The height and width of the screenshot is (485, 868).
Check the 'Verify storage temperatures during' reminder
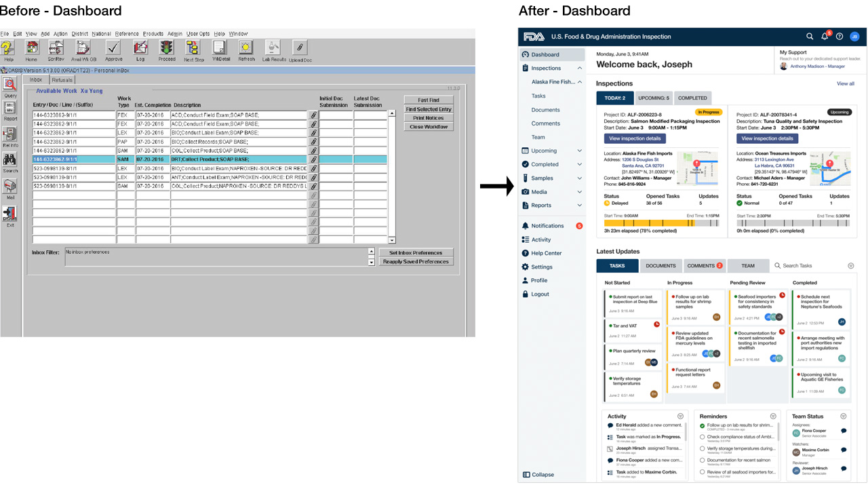[x=703, y=448]
